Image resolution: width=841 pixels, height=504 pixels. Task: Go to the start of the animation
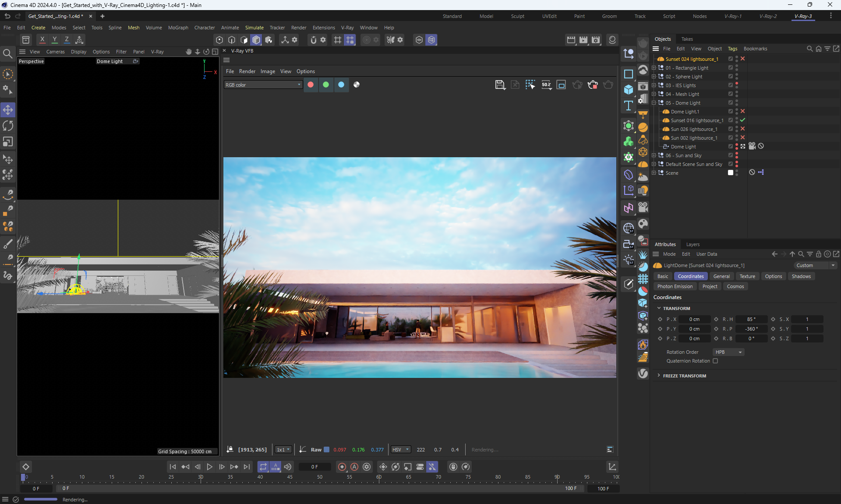coord(173,467)
